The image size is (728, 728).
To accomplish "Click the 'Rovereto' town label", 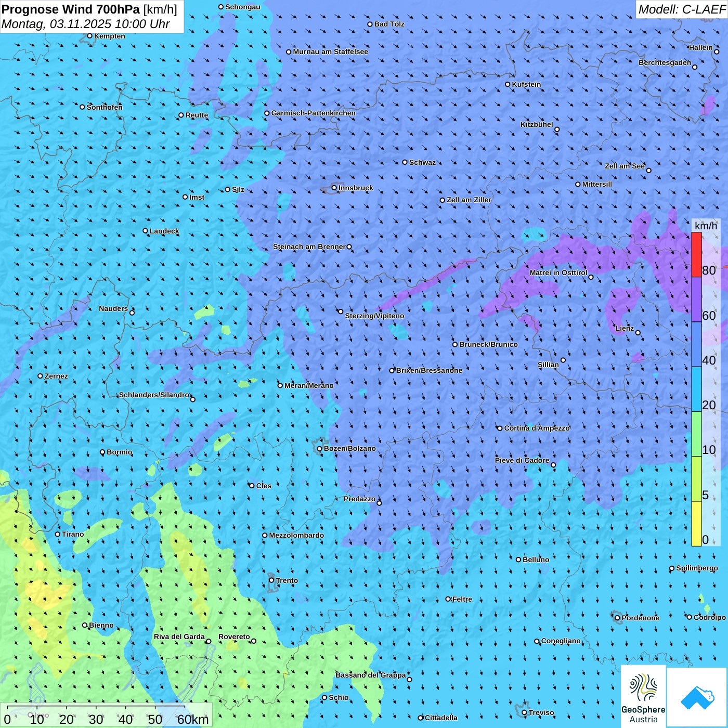I will (234, 636).
